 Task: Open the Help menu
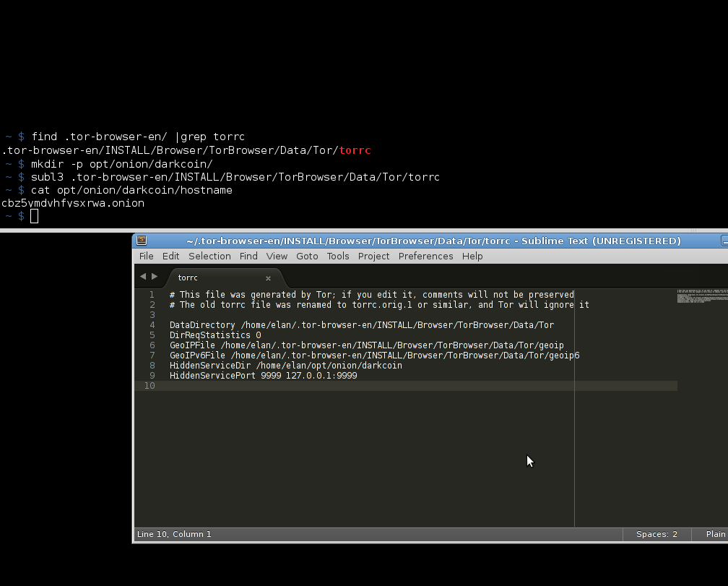(x=472, y=256)
